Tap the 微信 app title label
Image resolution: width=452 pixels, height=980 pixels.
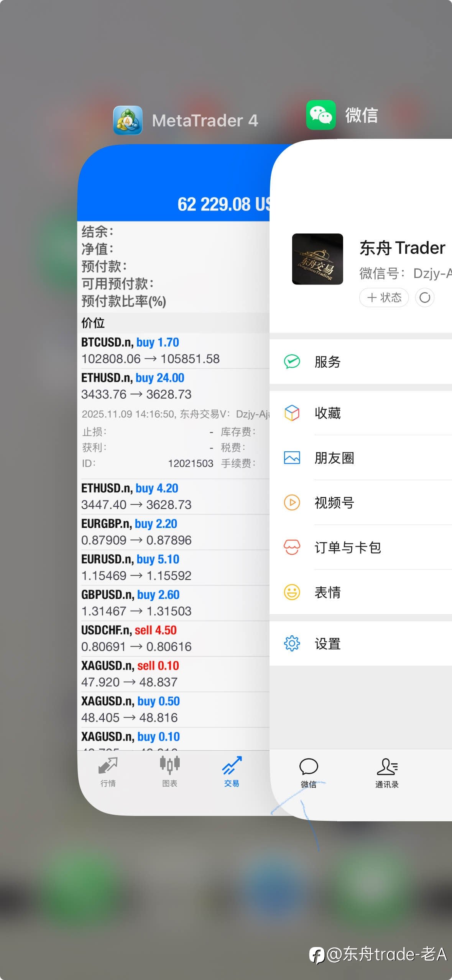point(362,115)
